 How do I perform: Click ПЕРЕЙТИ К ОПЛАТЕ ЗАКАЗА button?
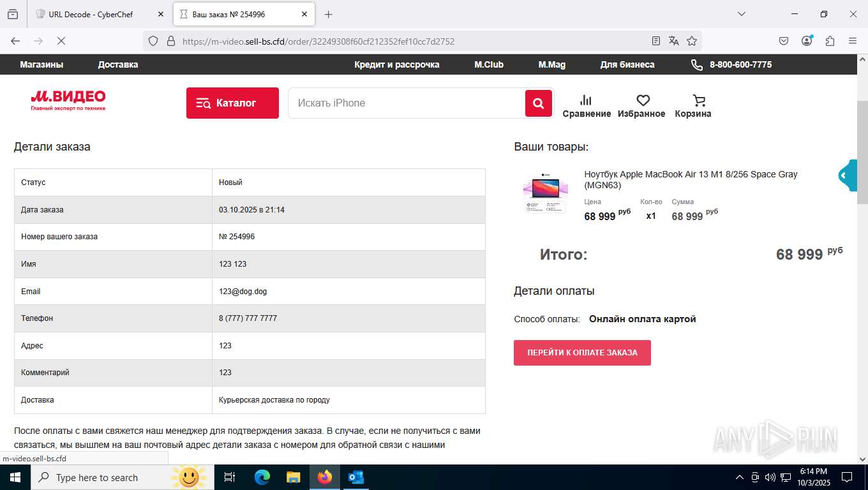pyautogui.click(x=582, y=353)
